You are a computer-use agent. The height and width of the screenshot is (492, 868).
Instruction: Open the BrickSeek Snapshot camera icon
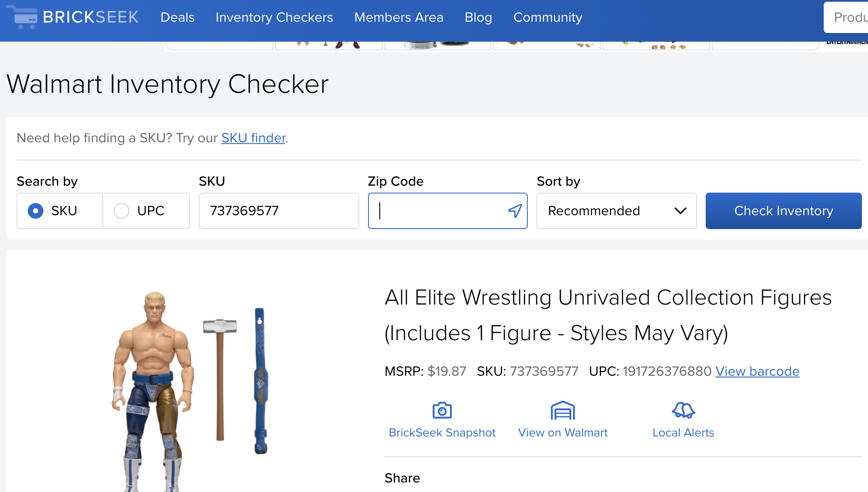[442, 410]
